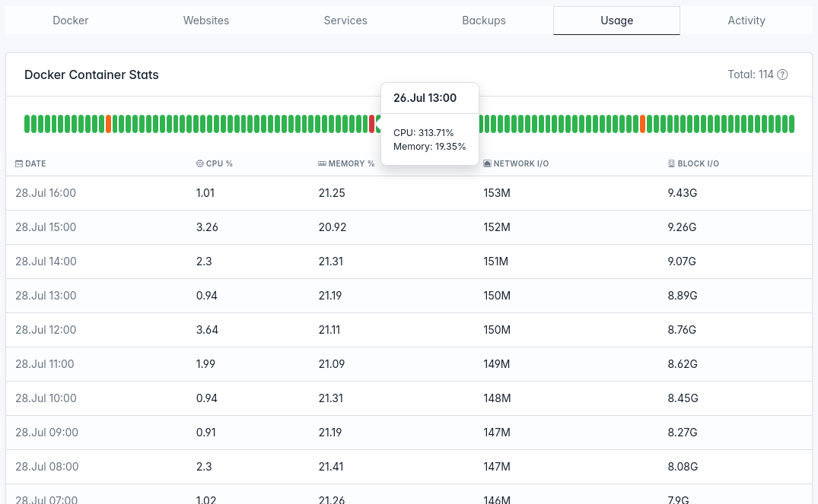Screen dimensions: 818x504
Task: Open the Docker tab
Action: click(71, 21)
